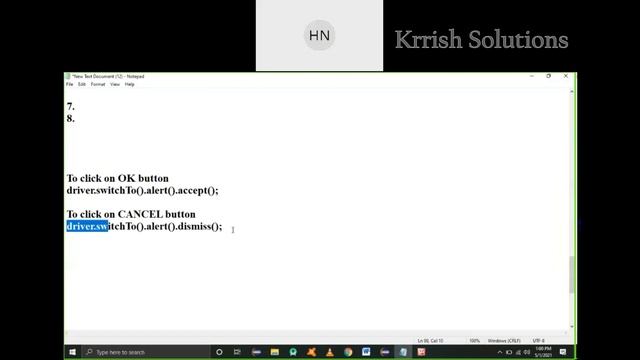Open the notification action center

click(563, 352)
